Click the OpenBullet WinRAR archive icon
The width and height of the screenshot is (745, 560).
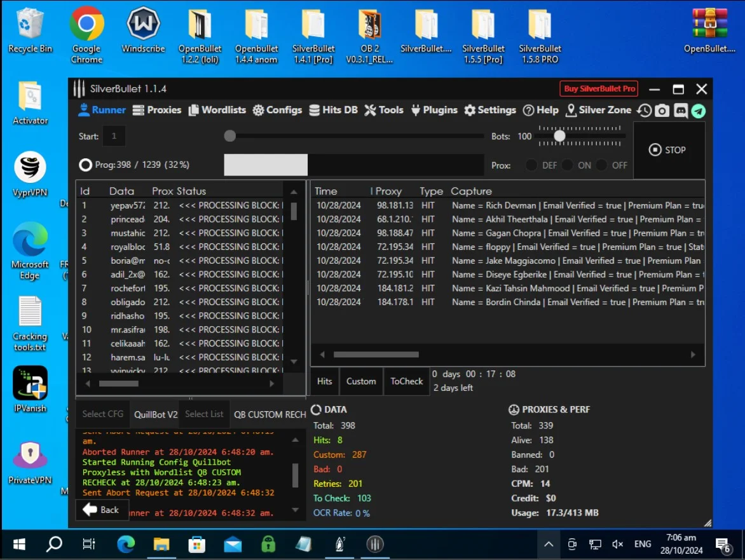(709, 31)
